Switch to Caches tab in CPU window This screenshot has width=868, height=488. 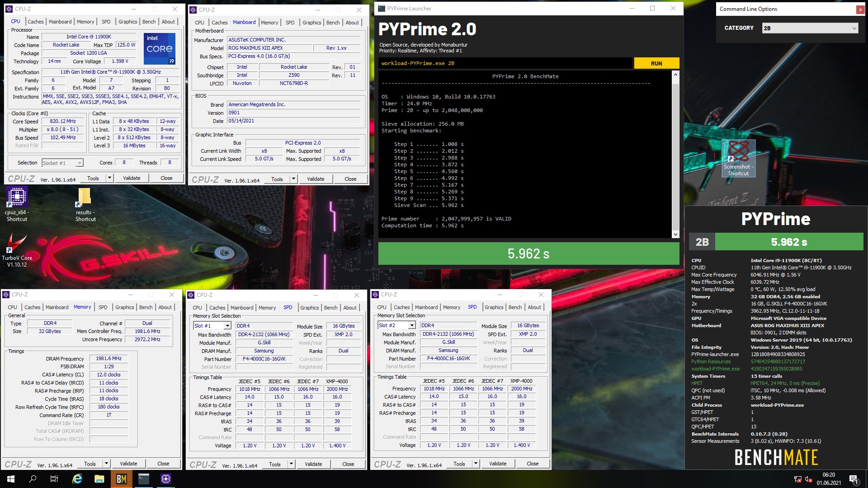(x=36, y=22)
